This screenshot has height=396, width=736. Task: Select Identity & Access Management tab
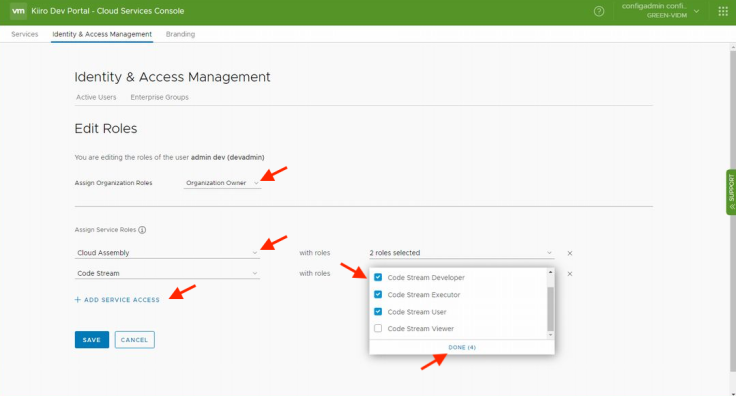(102, 34)
